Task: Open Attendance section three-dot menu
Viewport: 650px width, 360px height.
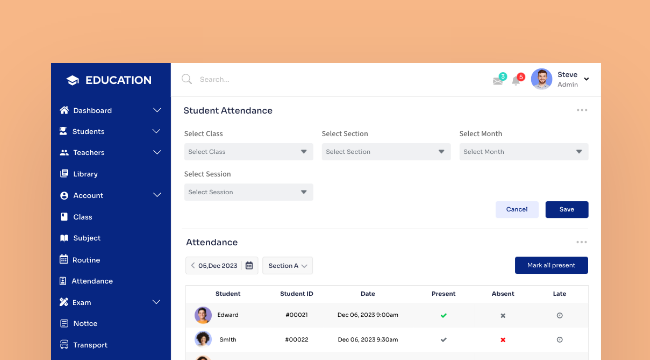Action: click(582, 242)
